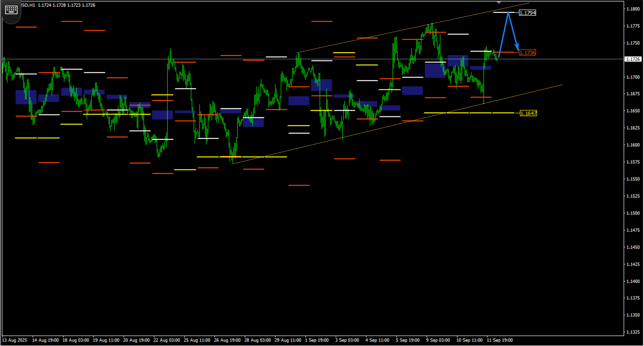Image resolution: width=644 pixels, height=346 pixels.
Task: Click the 11 Sep 19:00 time label
Action: pos(500,340)
